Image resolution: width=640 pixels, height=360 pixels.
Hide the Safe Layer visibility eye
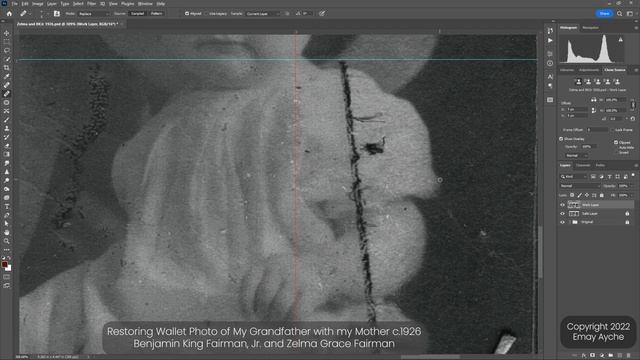pos(562,213)
